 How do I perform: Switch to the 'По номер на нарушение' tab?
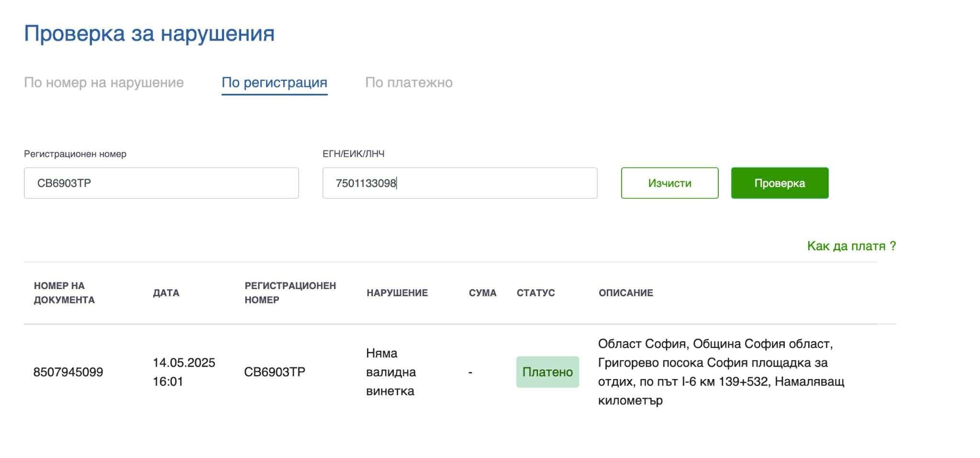(104, 83)
